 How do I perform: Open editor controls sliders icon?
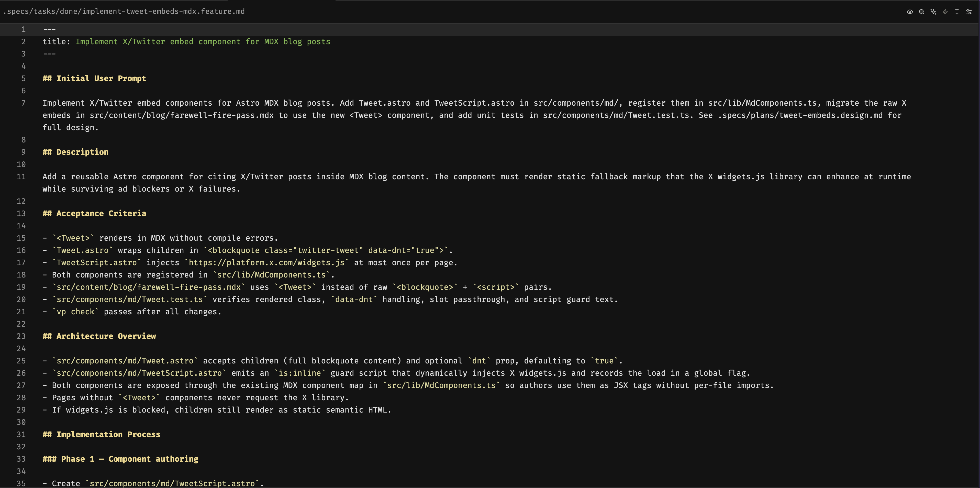[968, 12]
